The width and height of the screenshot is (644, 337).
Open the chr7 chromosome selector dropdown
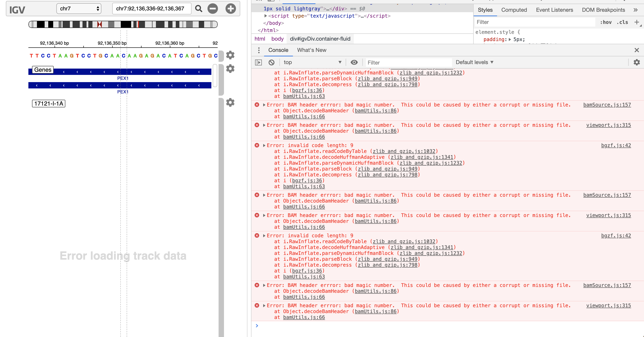click(x=79, y=8)
